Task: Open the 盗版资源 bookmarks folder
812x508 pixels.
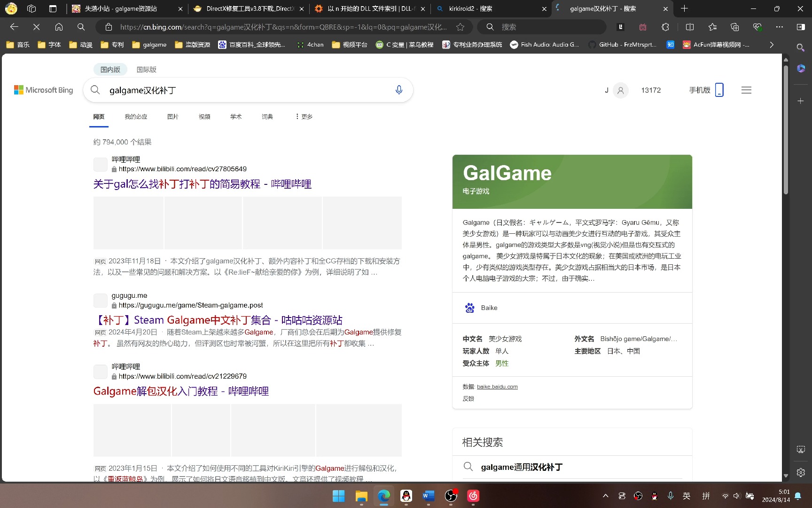Action: point(193,45)
